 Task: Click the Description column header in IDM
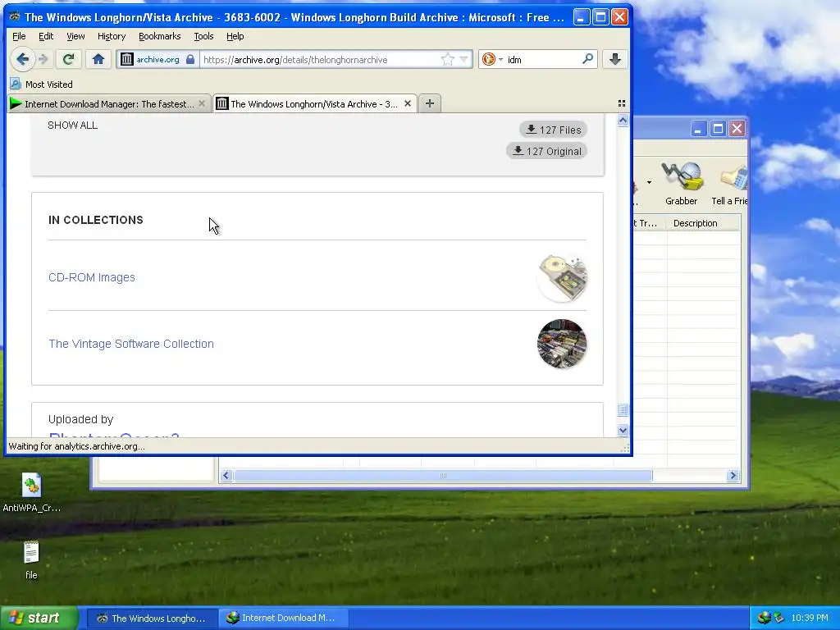click(x=703, y=223)
